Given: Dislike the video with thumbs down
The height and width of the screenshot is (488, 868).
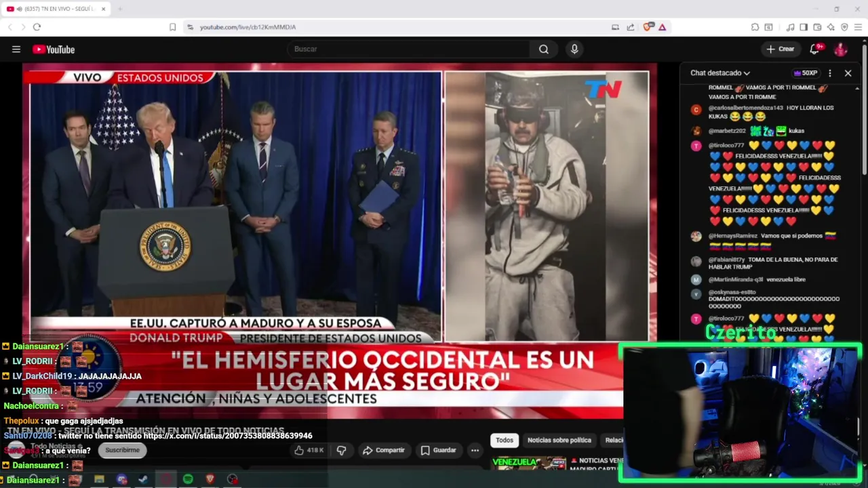Looking at the screenshot, I should (x=341, y=450).
